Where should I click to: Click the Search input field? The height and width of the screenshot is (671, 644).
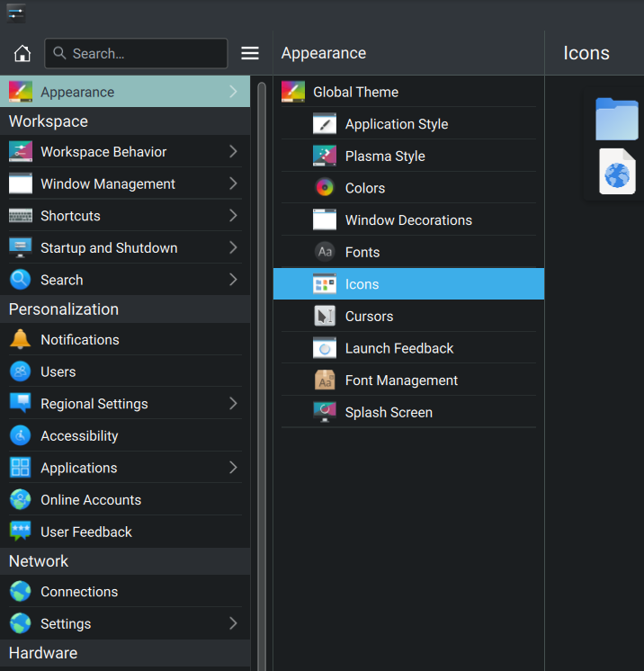[136, 53]
